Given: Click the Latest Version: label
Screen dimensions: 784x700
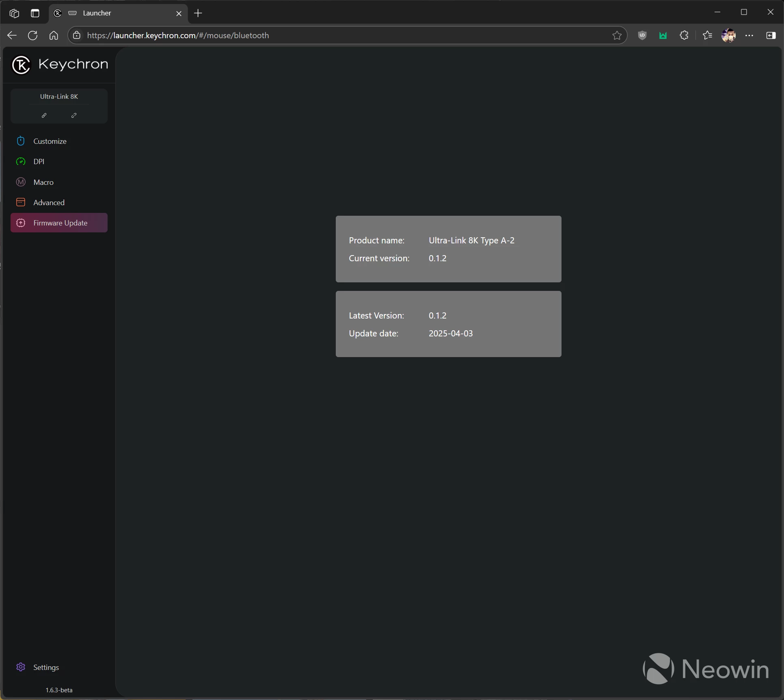Looking at the screenshot, I should click(x=376, y=315).
